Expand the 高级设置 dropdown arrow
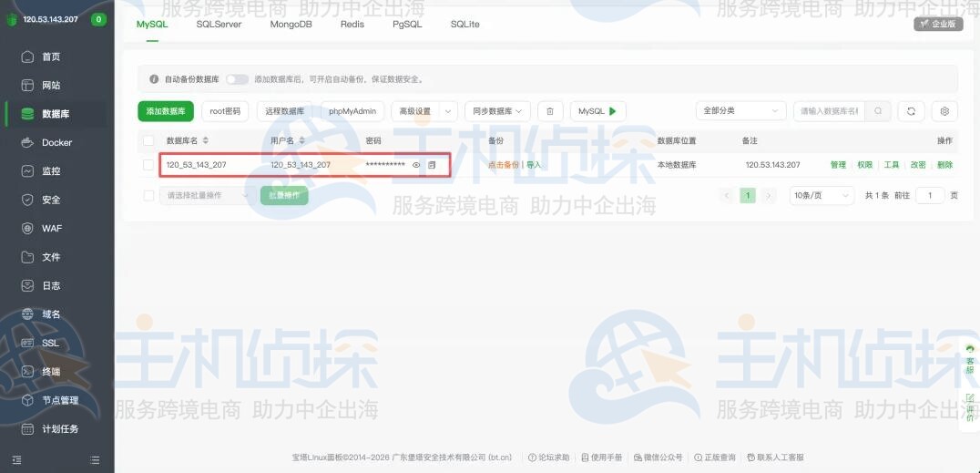The image size is (980, 473). pos(448,111)
